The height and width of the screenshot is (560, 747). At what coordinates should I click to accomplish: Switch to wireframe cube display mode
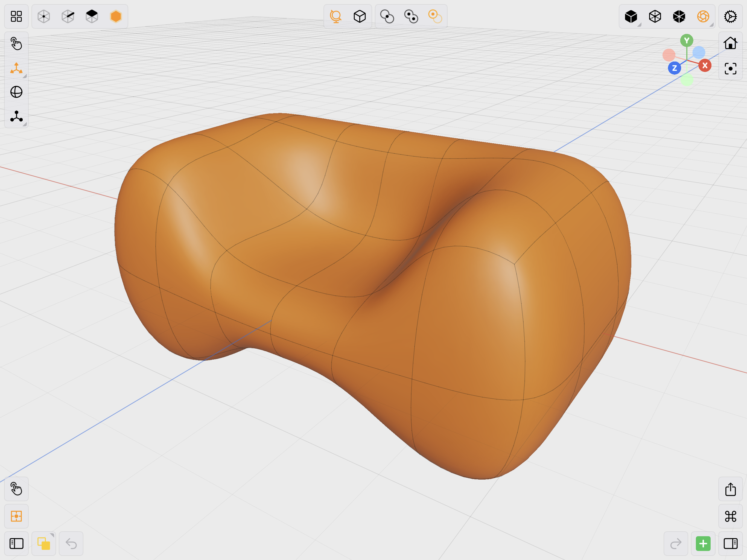[x=655, y=16]
